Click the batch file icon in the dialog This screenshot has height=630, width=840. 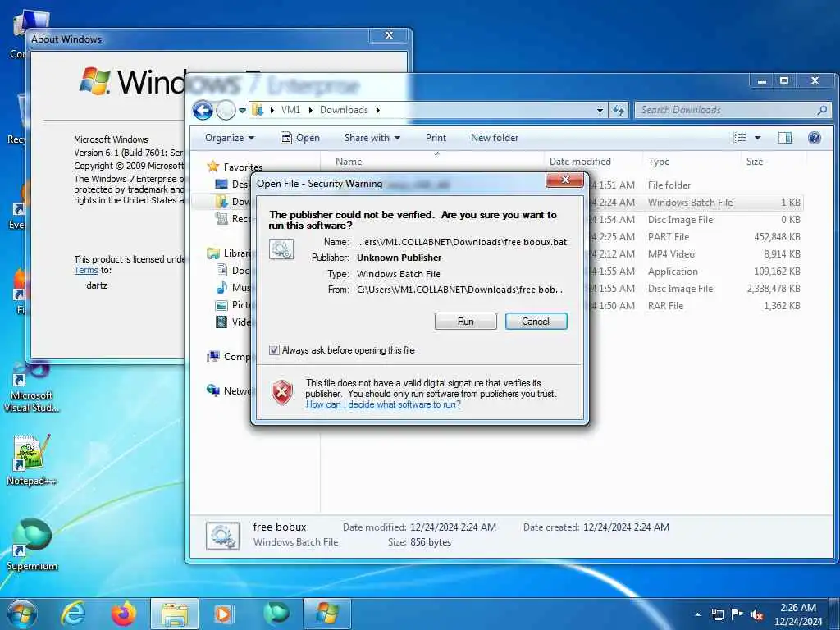[281, 249]
